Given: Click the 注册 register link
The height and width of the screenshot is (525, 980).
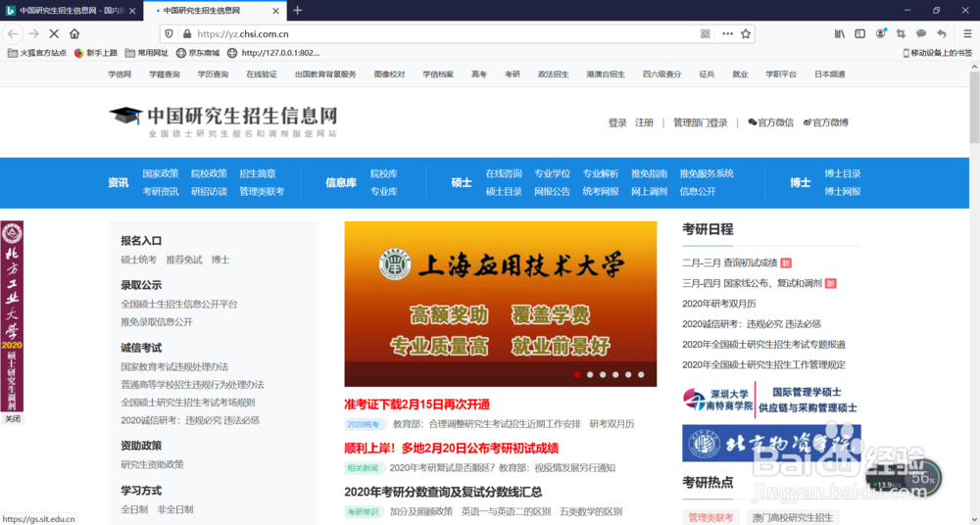Looking at the screenshot, I should coord(645,122).
